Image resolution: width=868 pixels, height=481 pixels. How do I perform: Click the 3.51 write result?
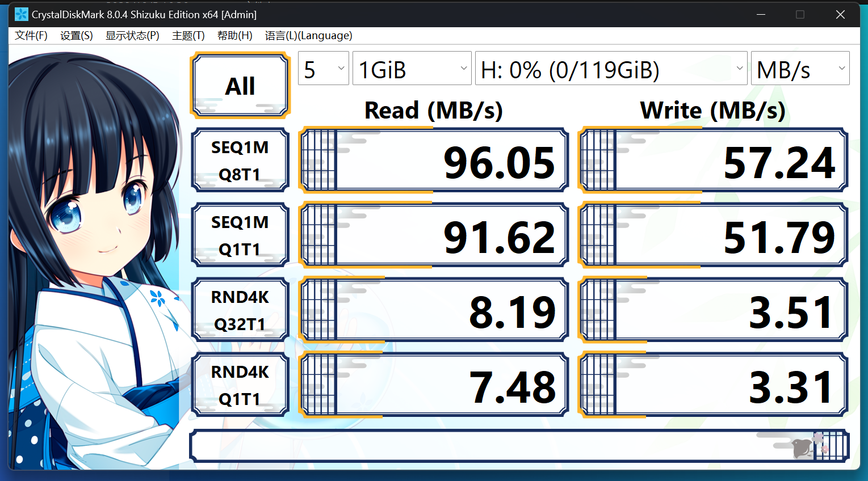click(713, 310)
